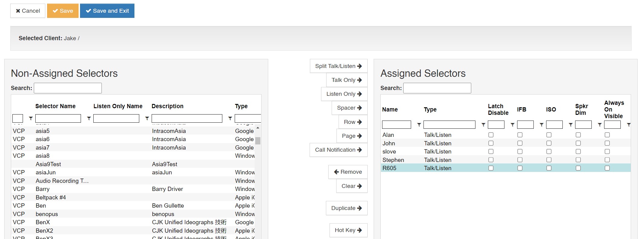Assign selector as Listen Only
Viewport: 644px width, 239px height.
tap(344, 94)
